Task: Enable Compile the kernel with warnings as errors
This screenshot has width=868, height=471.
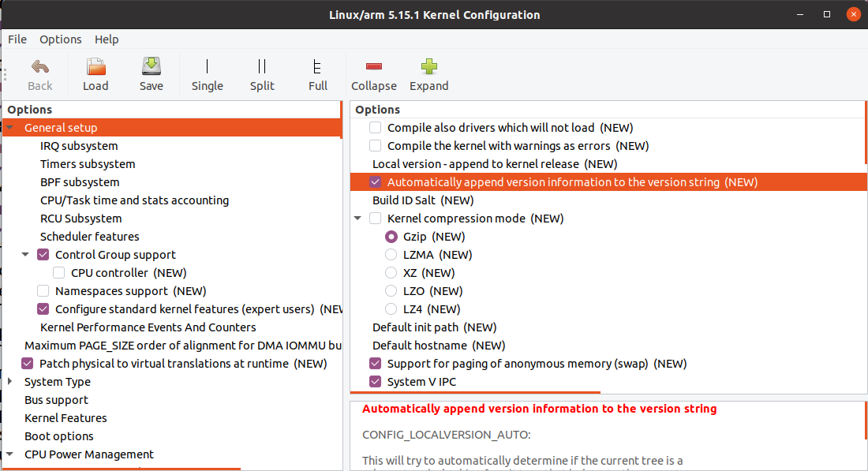Action: 376,146
